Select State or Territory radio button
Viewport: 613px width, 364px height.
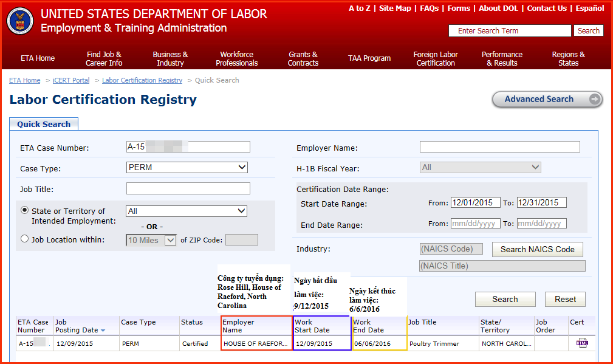tap(25, 210)
